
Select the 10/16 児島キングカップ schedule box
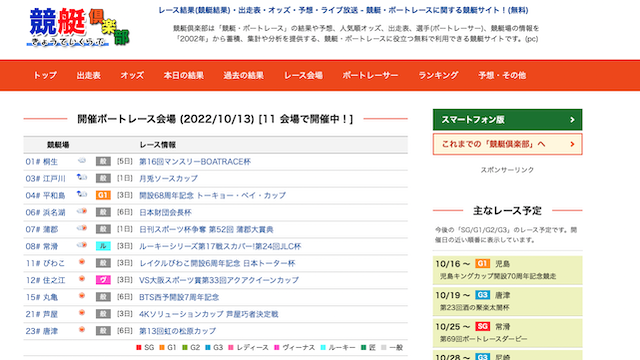coord(507,270)
